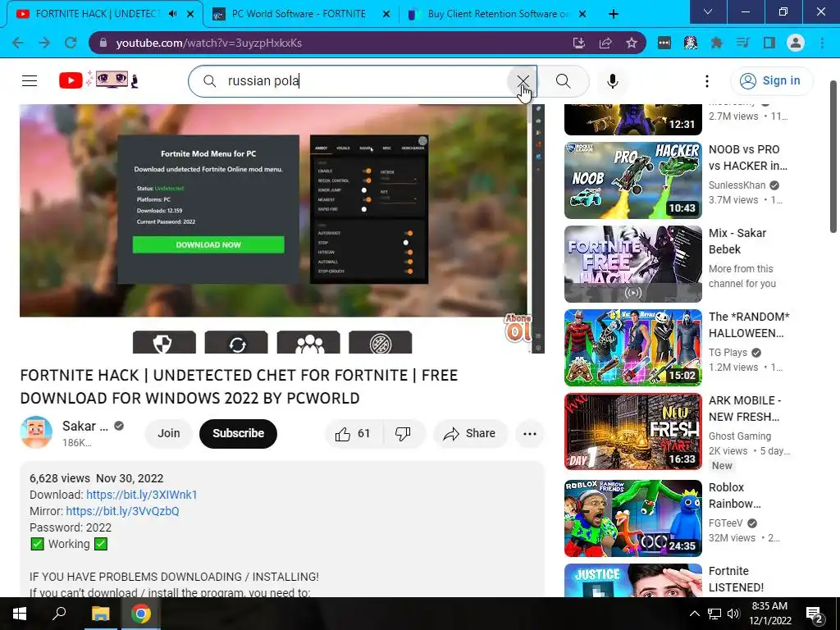Open Chrome profile avatar
The width and height of the screenshot is (840, 630).
tap(796, 43)
